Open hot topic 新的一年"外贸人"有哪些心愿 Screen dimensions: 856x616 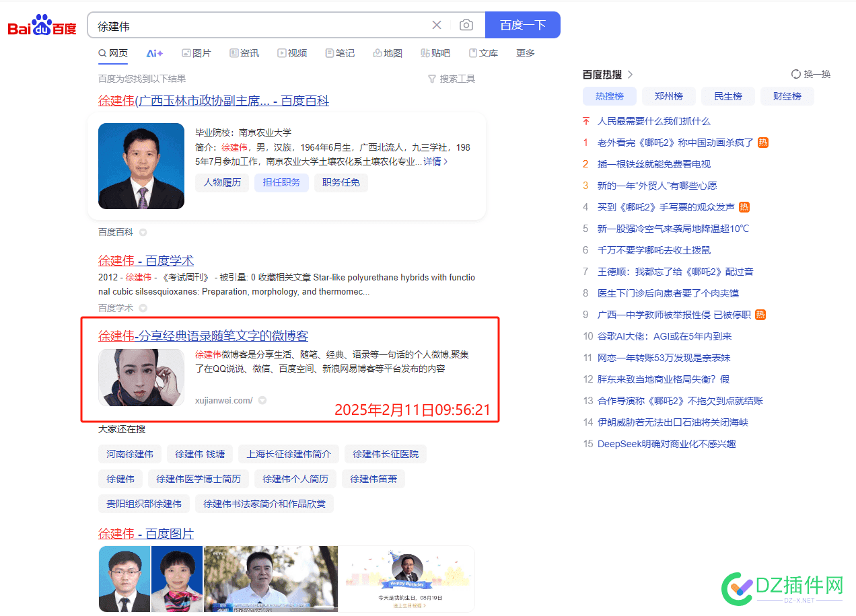coord(657,186)
